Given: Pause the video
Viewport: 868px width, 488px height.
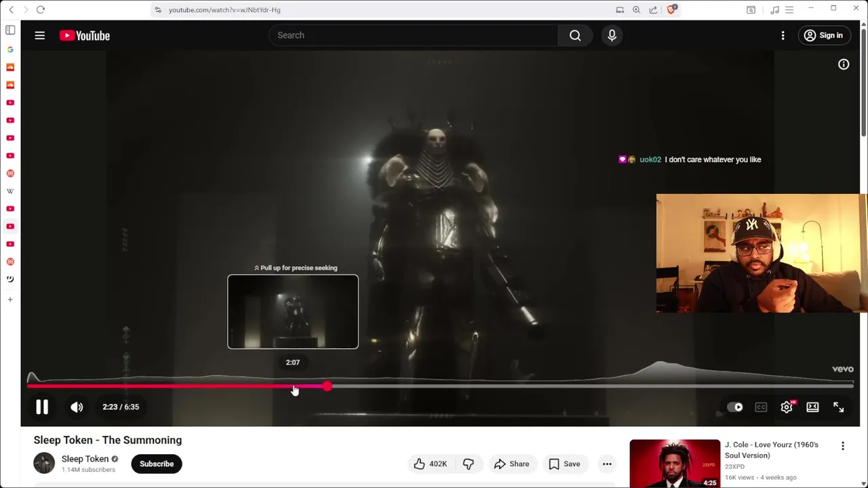Looking at the screenshot, I should 42,407.
